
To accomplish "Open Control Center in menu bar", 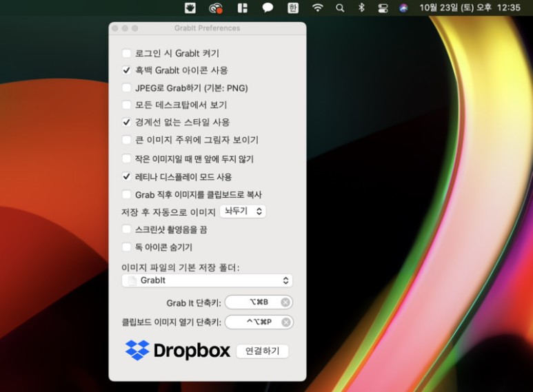I will tap(383, 8).
